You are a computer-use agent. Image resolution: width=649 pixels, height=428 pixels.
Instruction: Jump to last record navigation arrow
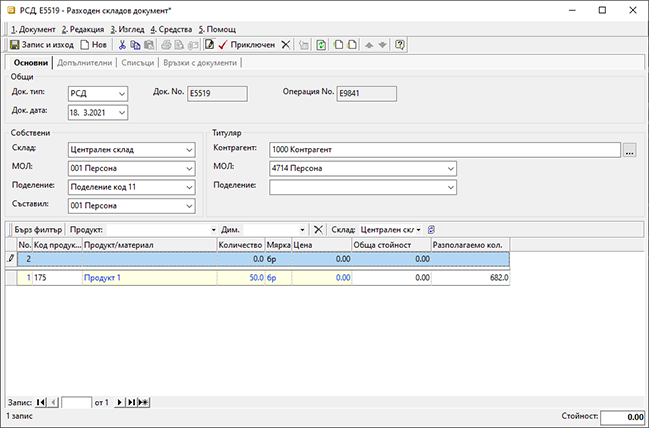[132, 401]
